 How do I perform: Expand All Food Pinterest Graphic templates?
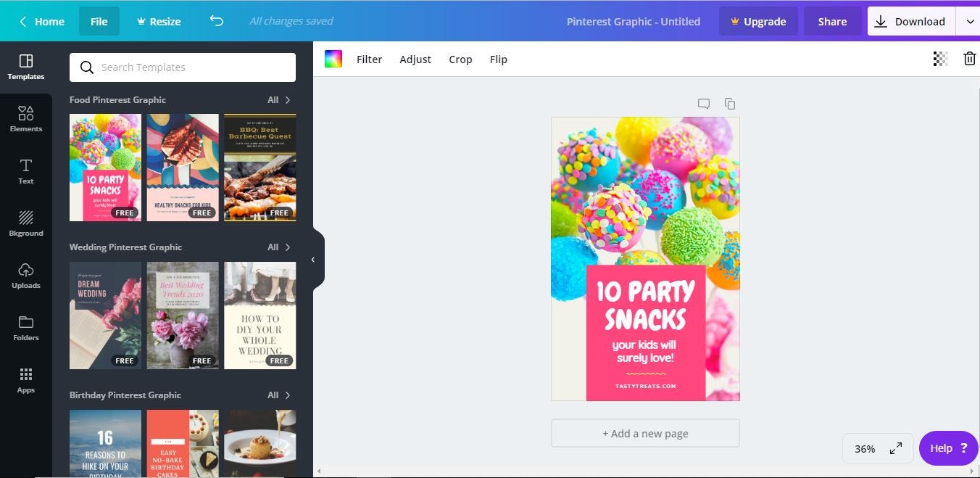point(279,100)
